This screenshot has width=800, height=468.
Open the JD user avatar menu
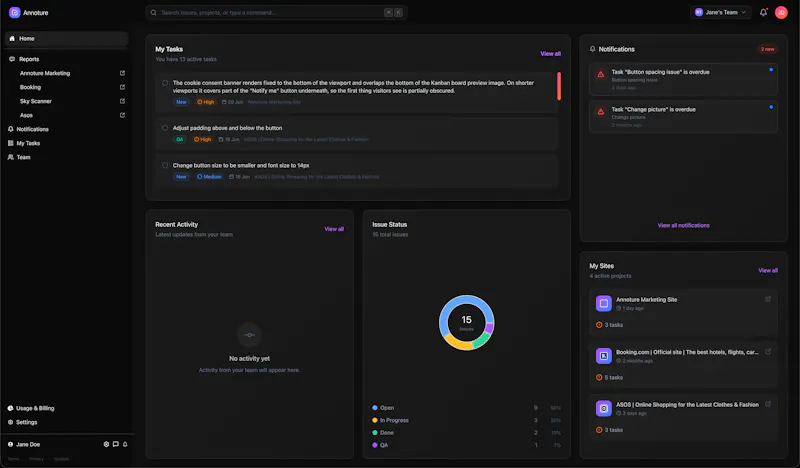(x=781, y=12)
